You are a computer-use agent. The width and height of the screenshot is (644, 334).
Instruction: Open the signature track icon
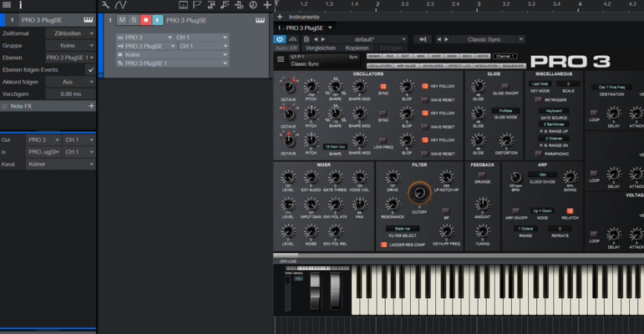[x=239, y=5]
